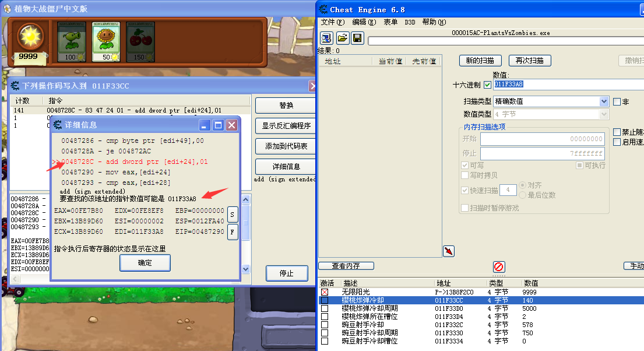Click the 替换 button
644x351 pixels.
286,106
